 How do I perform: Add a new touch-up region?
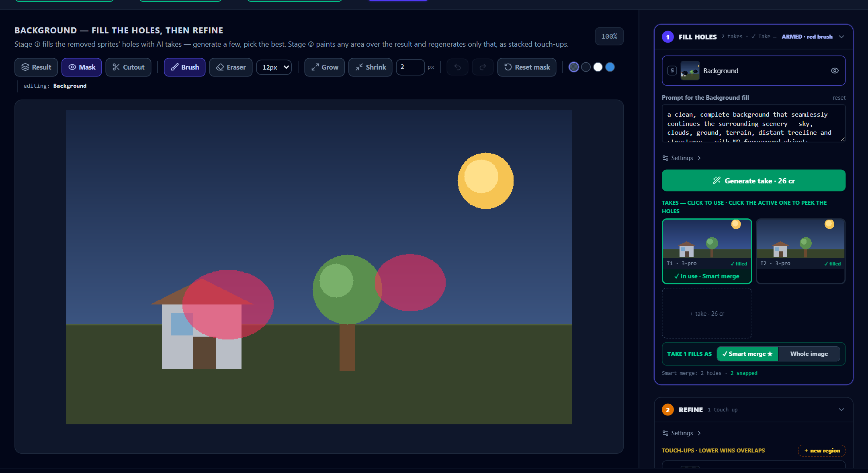[822, 450]
